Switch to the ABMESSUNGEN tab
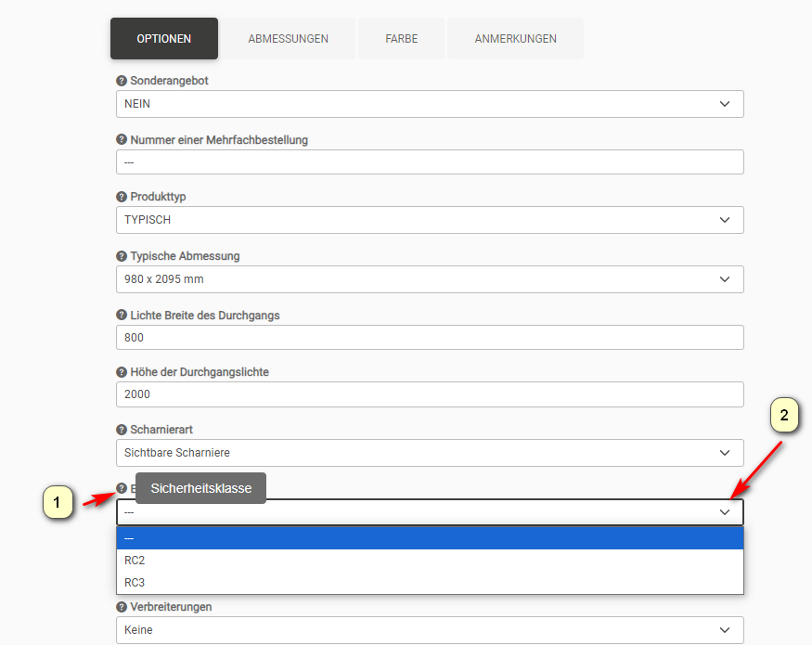812x645 pixels. point(288,39)
